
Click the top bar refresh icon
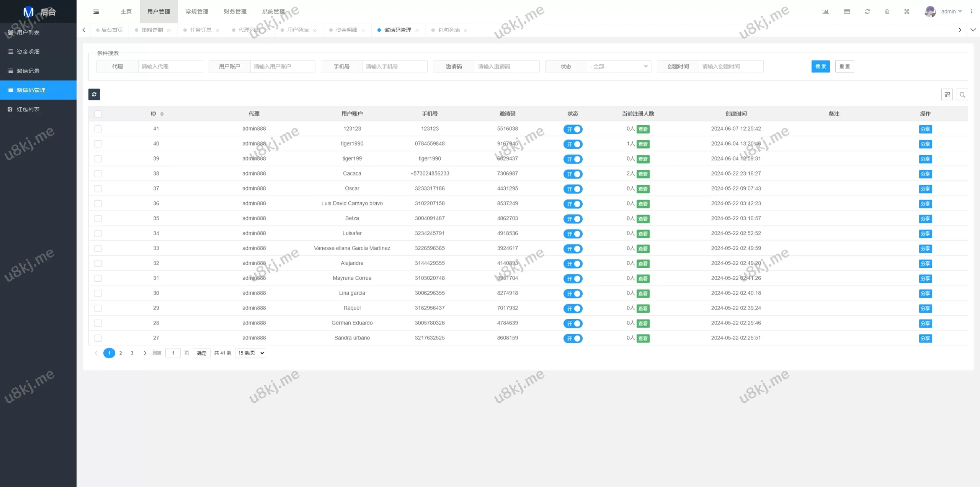tap(867, 11)
